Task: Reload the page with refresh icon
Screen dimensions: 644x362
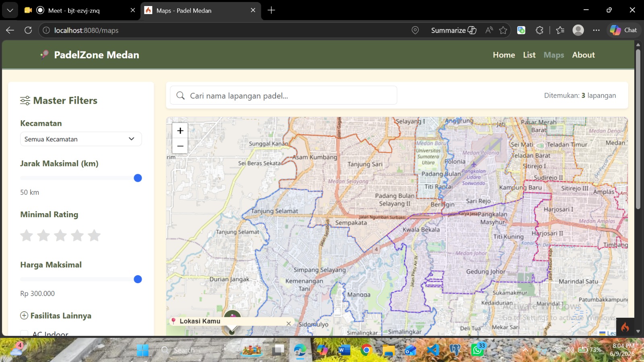Action: coord(28,30)
